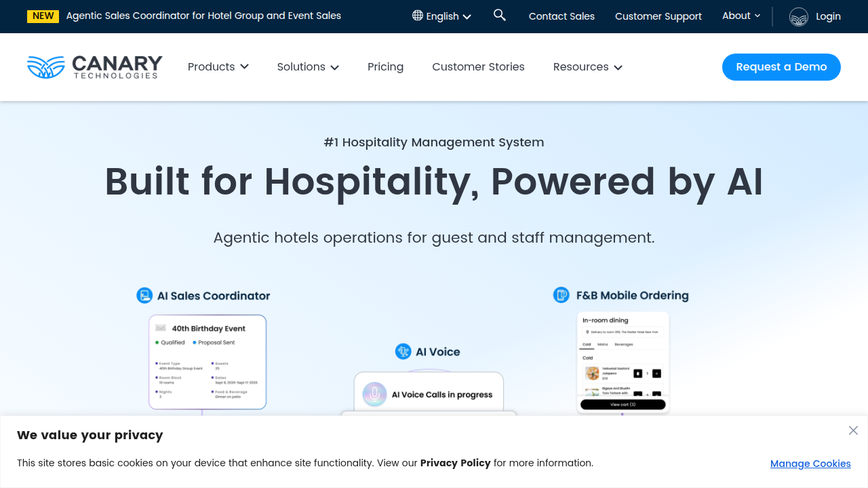The width and height of the screenshot is (868, 488).
Task: Click the AI Sales Coordinator icon
Action: (x=144, y=296)
